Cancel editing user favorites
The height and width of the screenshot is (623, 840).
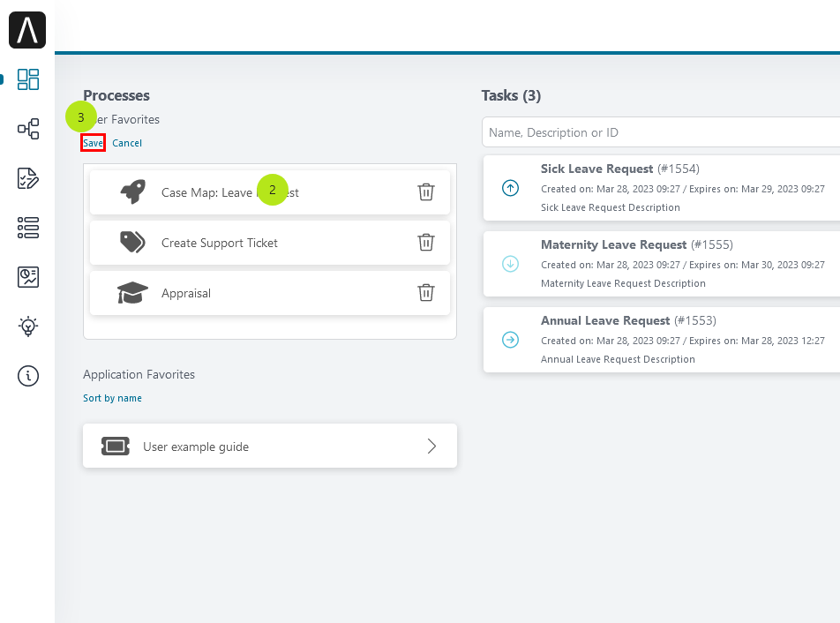tap(127, 143)
